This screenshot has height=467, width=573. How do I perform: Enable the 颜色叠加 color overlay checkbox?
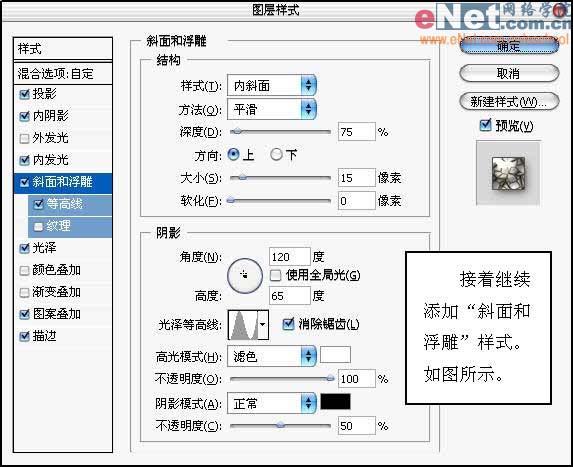point(24,270)
